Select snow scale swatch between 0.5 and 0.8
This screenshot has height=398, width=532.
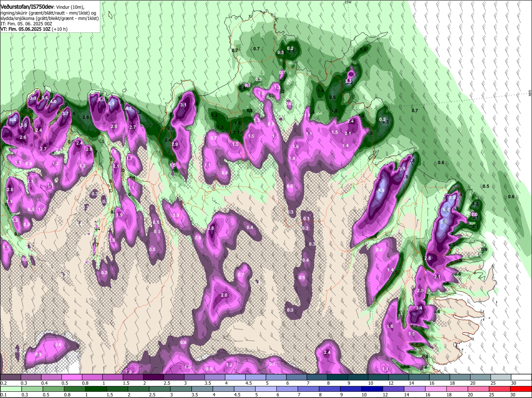pos(72,377)
